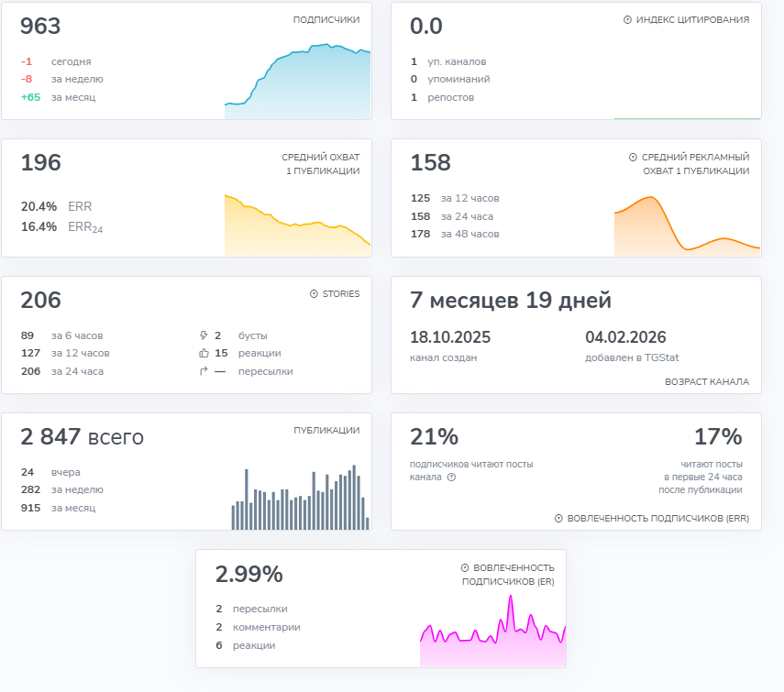Click help icon beside ВОВЛЕЧЕННОСТЬ ПОДПИСЧИКОВ (ERR)
The width and height of the screenshot is (784, 692).
559,519
